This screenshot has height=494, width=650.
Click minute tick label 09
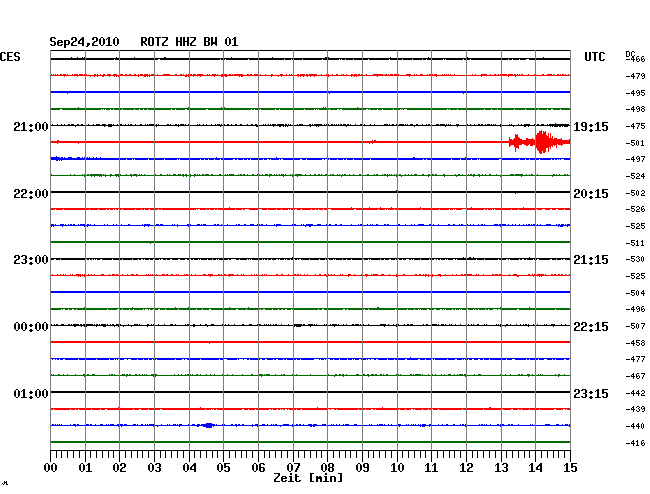362,468
